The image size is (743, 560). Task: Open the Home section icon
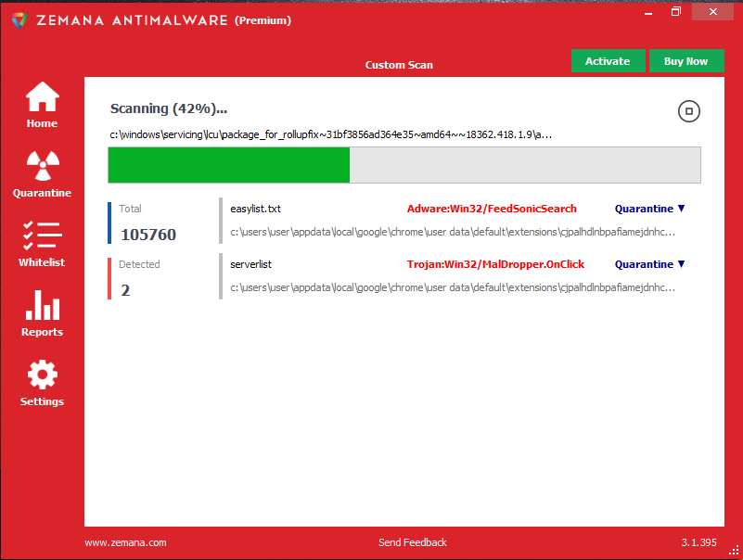(42, 97)
